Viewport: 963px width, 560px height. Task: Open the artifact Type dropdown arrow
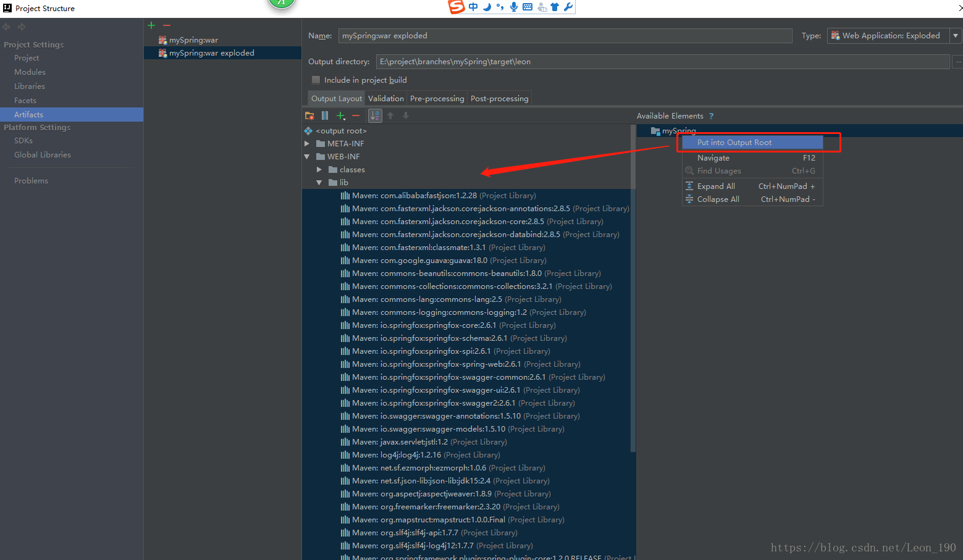tap(956, 36)
